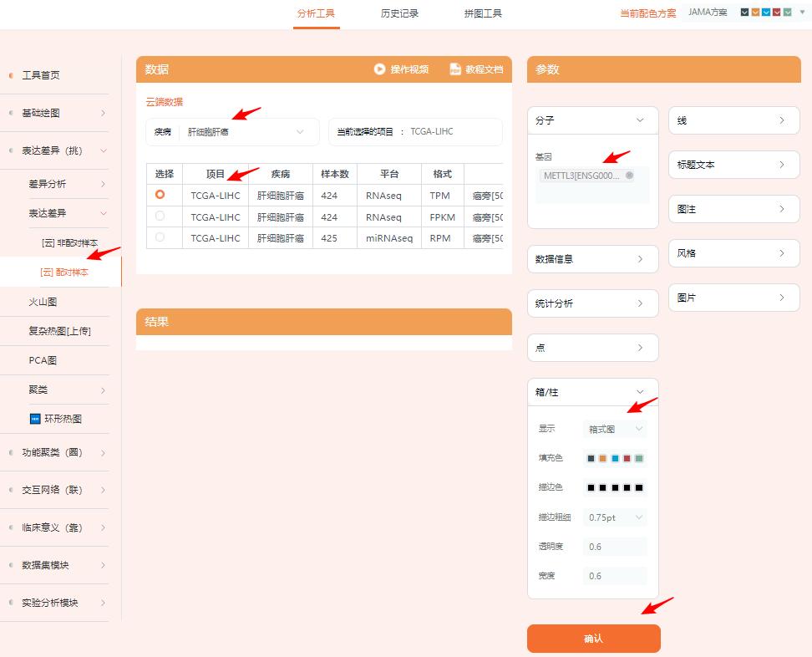Click the blue swatch in top color scheme

(766, 12)
